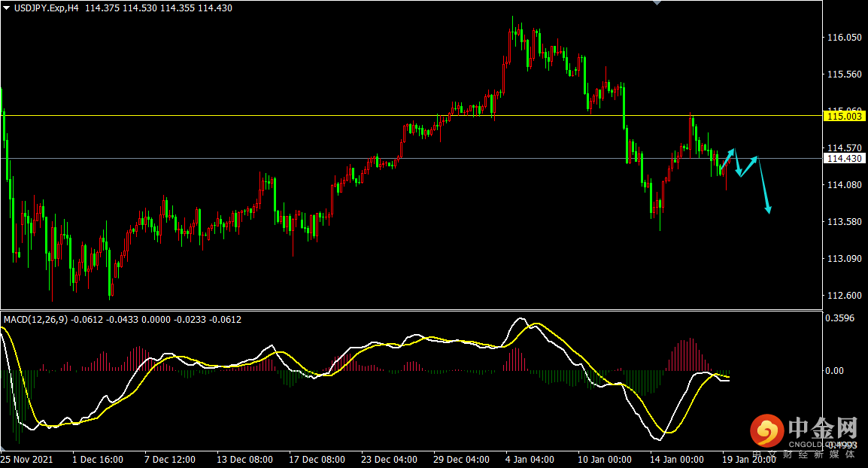Click the 1 Dec 16:00 time label
The image size is (868, 468).
(x=98, y=459)
